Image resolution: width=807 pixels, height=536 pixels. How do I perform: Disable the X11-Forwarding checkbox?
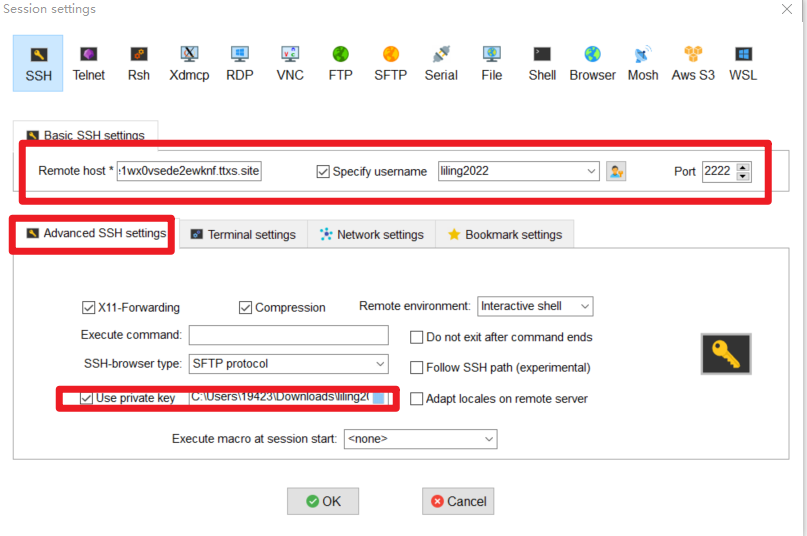(x=88, y=308)
